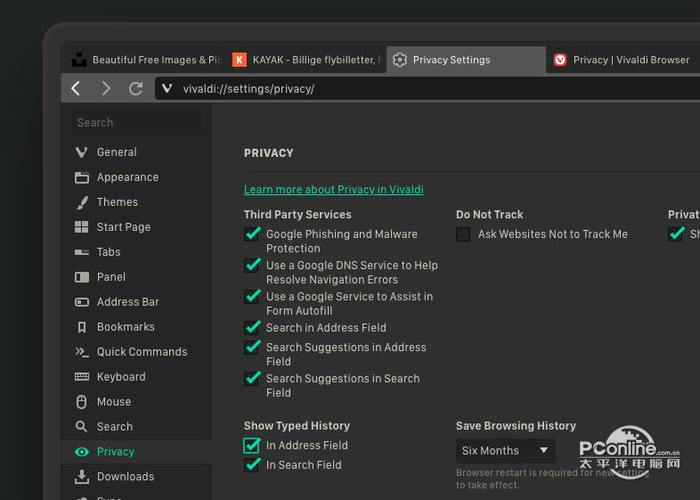
Task: Select the Keyboard settings icon
Action: pyautogui.click(x=81, y=377)
